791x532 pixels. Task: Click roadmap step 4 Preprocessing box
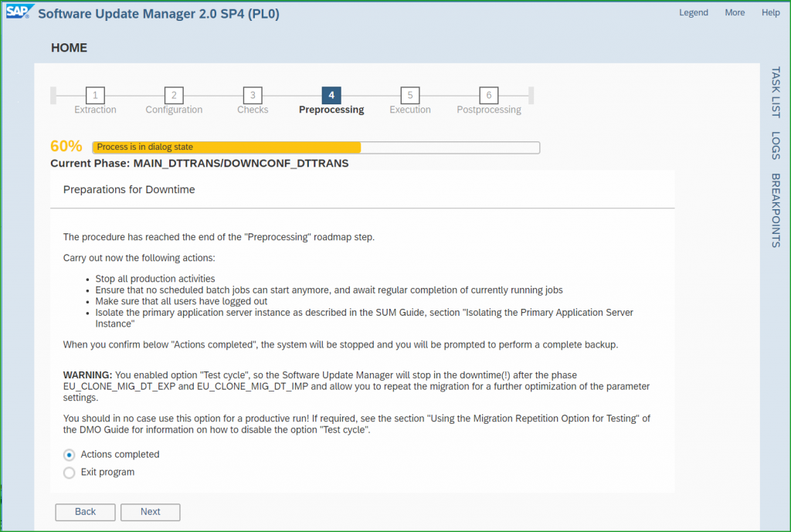pos(331,95)
